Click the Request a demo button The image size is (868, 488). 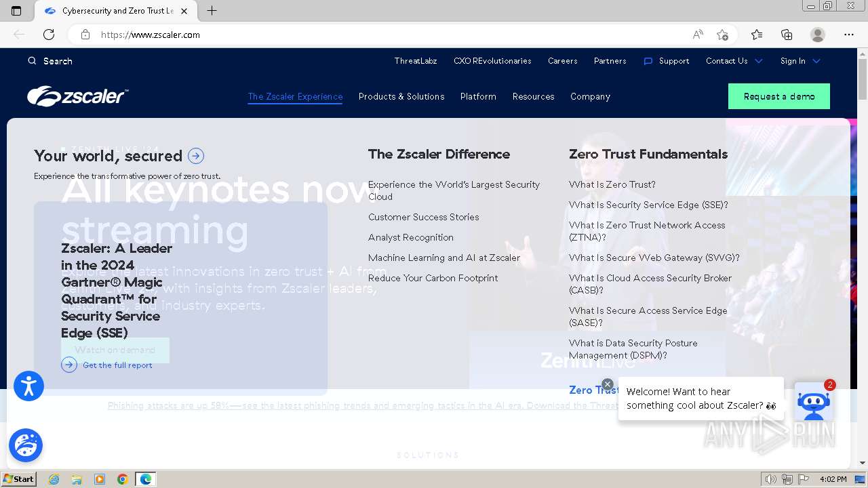coord(779,96)
